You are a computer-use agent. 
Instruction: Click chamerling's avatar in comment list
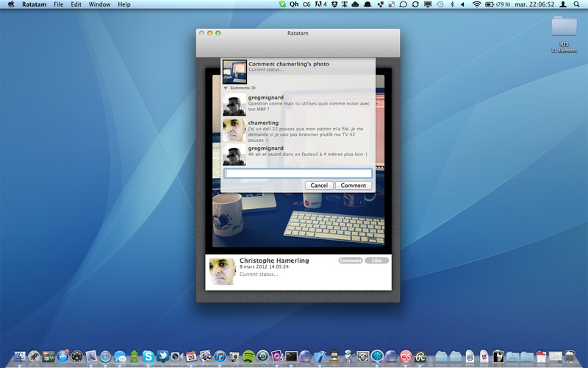coord(234,130)
